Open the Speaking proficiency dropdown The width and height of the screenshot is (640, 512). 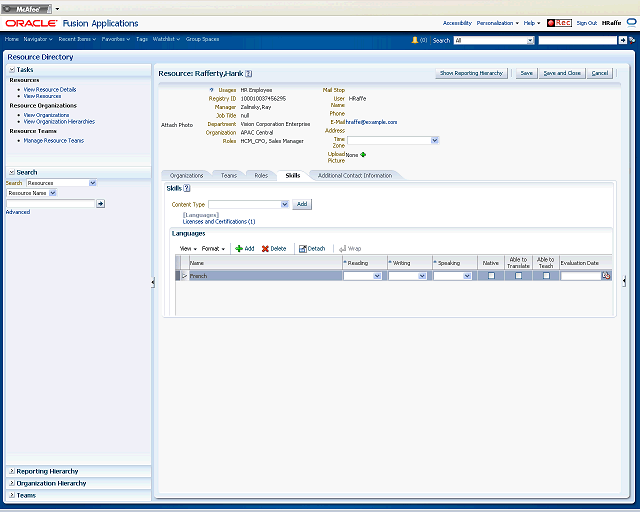(467, 276)
